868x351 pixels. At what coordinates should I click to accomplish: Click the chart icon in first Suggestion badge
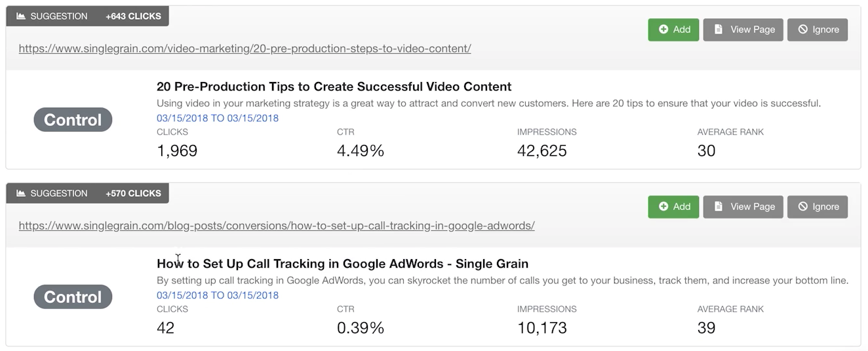pyautogui.click(x=21, y=16)
